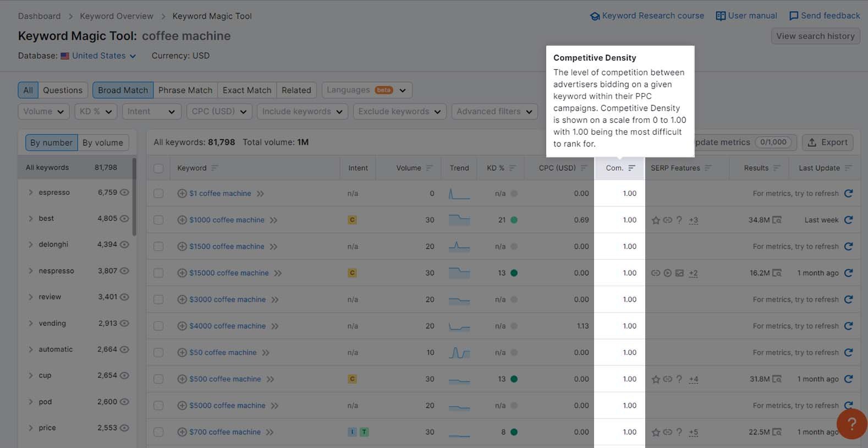Refresh metrics for $1500 coffee machine row
The height and width of the screenshot is (448, 868).
[848, 247]
